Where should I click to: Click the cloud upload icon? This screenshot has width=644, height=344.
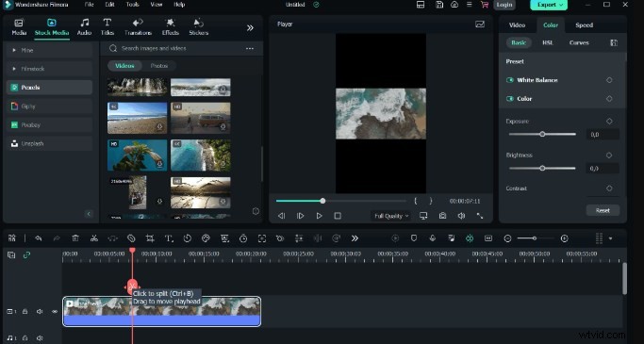pos(454,5)
